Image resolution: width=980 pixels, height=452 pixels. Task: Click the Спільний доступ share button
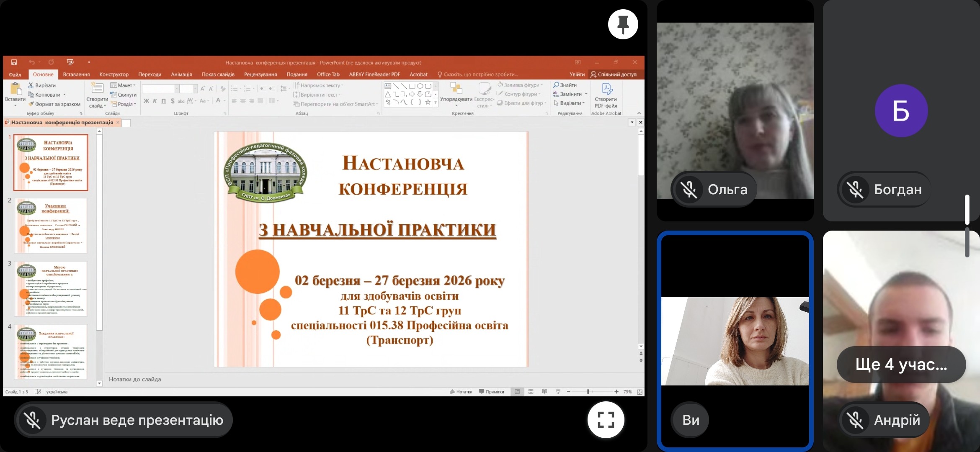[614, 74]
